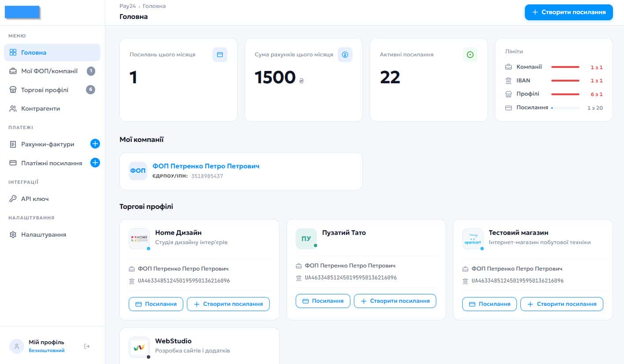Viewport: 624px width, 364px height.
Task: Click the plus icon next to Рахунки-фактури
Action: pyautogui.click(x=95, y=144)
